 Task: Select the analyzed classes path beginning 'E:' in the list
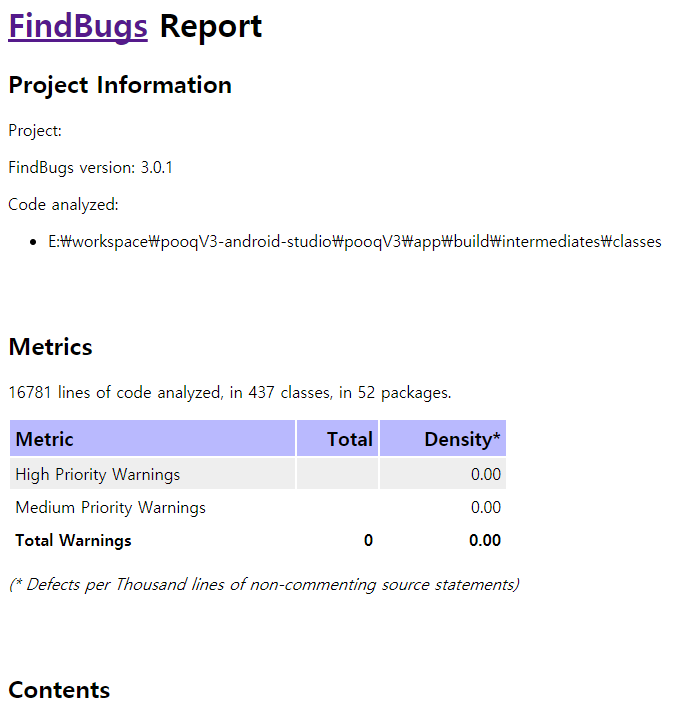(355, 242)
